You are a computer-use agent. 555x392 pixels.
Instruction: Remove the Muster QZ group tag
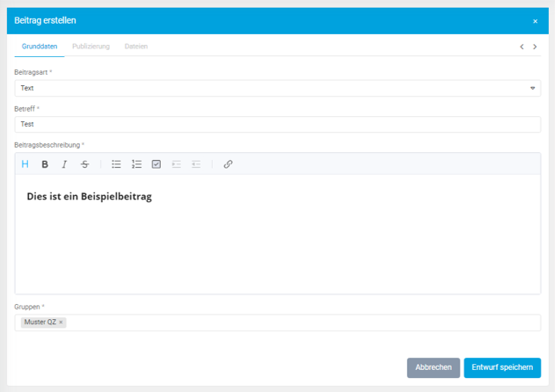click(x=61, y=323)
